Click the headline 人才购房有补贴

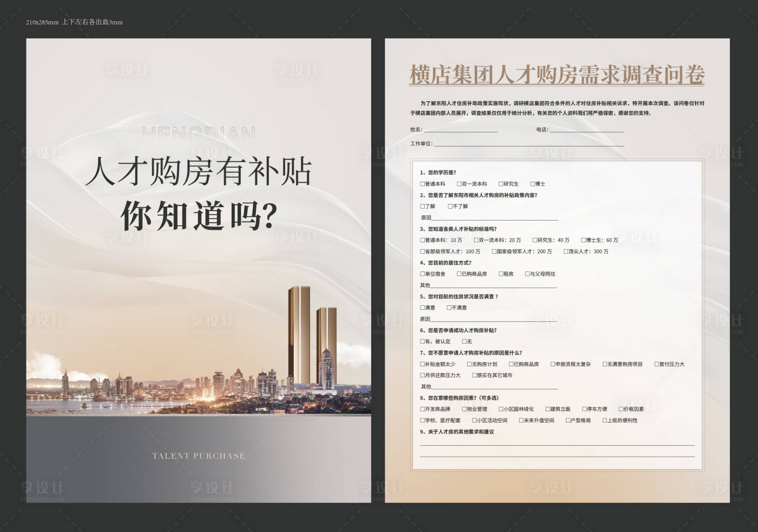[199, 171]
